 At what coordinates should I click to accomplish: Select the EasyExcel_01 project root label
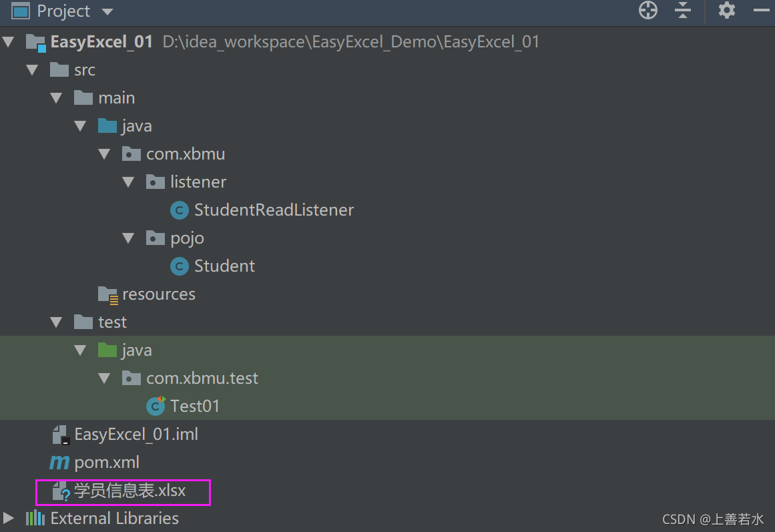click(101, 42)
